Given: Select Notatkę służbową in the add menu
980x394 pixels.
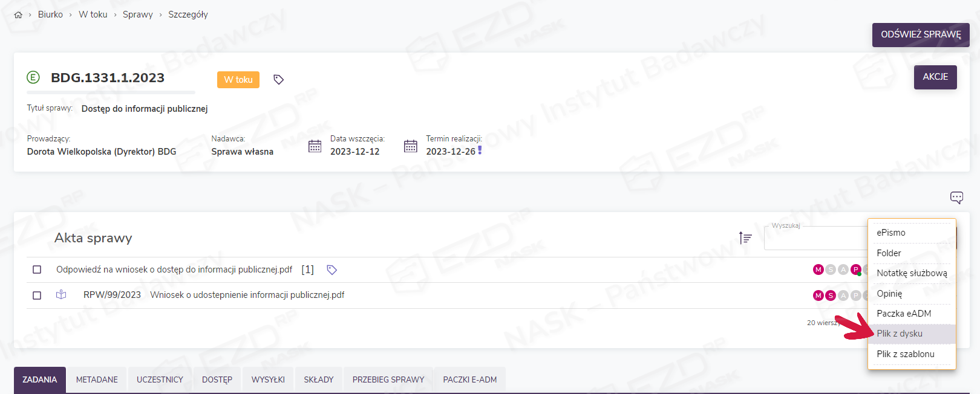Looking at the screenshot, I should [912, 273].
